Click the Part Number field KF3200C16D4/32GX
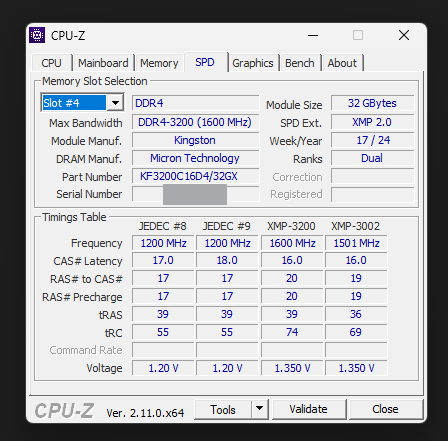 click(x=195, y=176)
